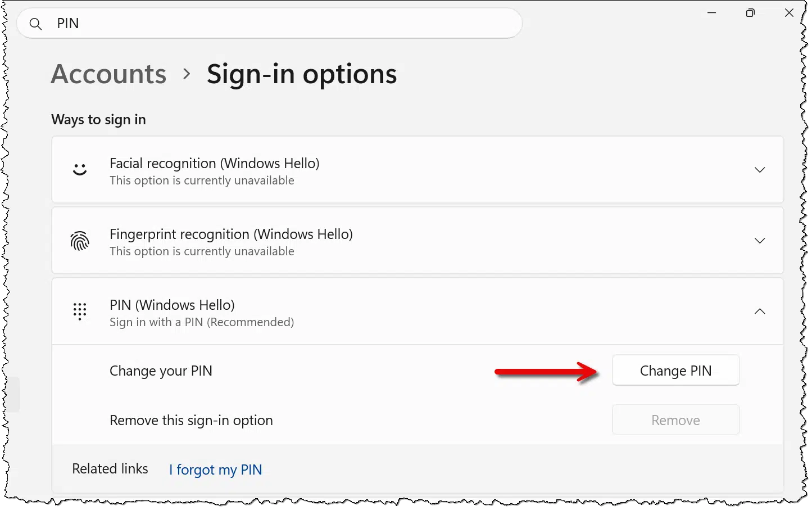This screenshot has height=510, width=812.
Task: Click the Change PIN button
Action: pos(675,371)
